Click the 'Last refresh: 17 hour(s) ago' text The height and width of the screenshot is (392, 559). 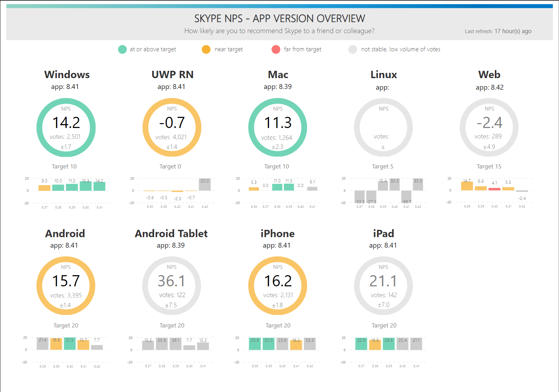(498, 31)
